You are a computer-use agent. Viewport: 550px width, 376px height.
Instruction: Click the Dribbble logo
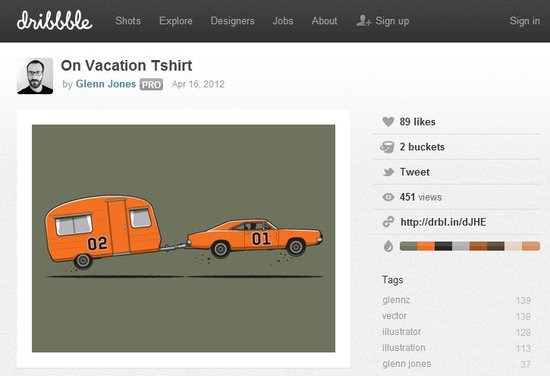pos(54,20)
